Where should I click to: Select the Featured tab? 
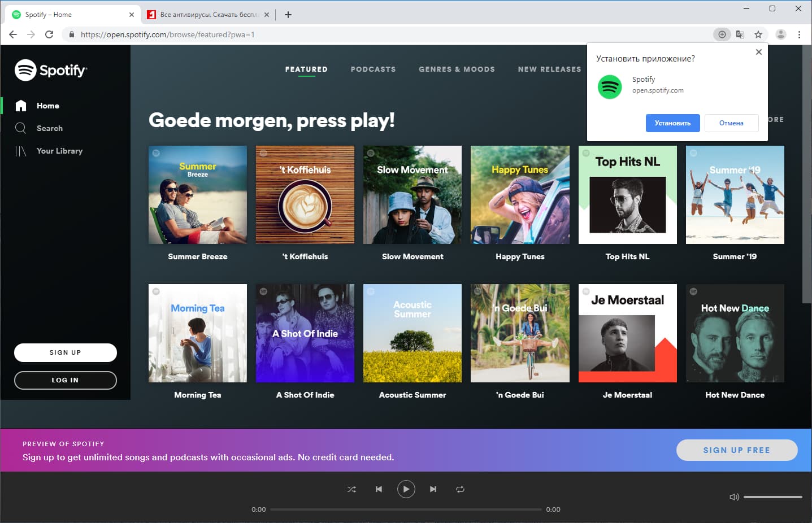tap(306, 69)
